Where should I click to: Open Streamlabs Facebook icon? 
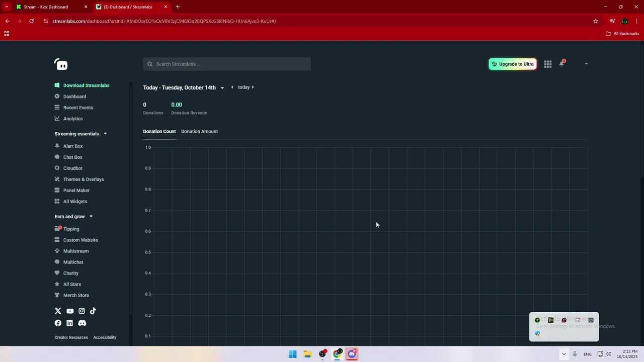coord(58,323)
